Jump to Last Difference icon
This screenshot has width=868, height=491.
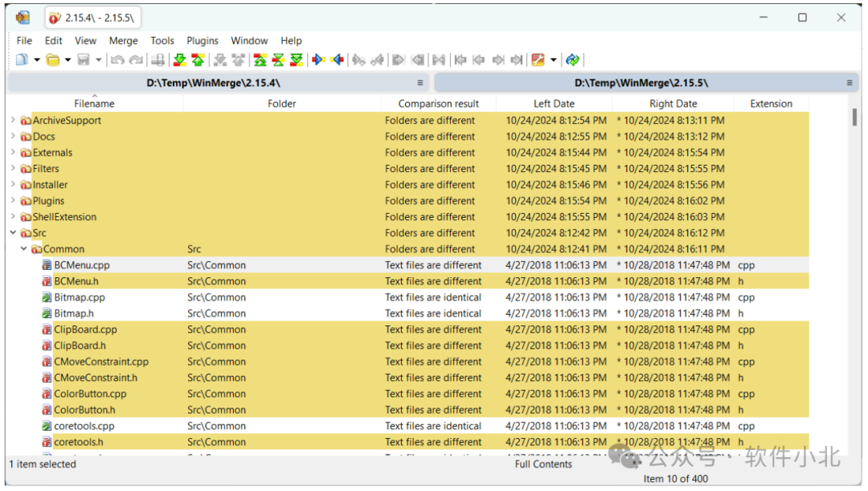tap(297, 59)
